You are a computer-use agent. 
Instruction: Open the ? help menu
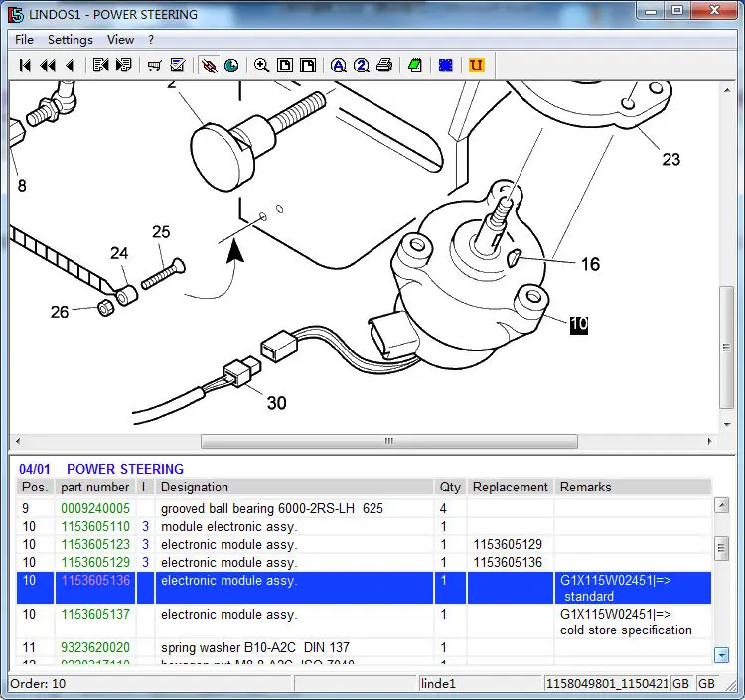point(151,40)
